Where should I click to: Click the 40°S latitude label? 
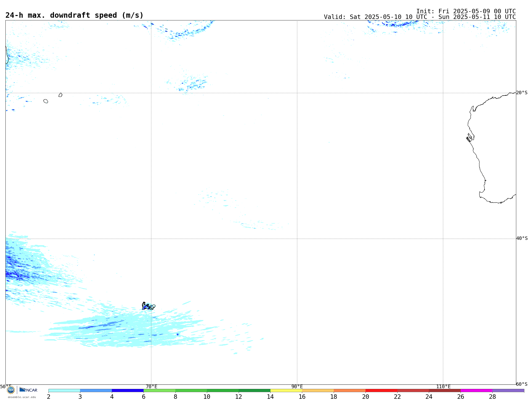[x=522, y=238]
